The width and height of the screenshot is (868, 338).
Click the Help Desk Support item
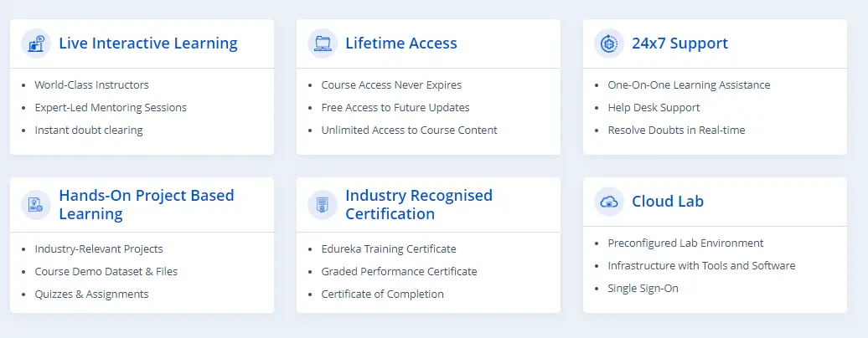[x=654, y=108]
